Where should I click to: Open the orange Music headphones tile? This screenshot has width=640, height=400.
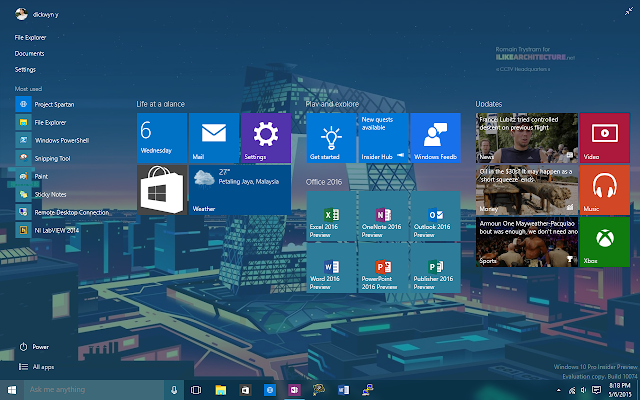605,190
